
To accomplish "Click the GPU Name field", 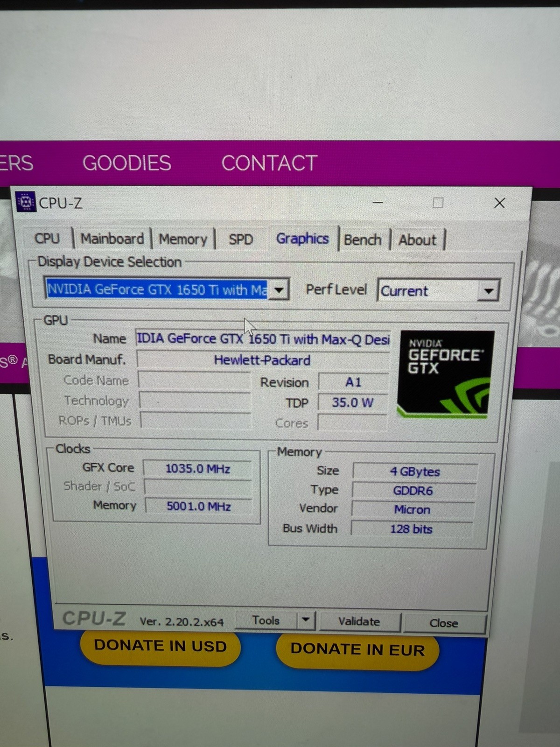I will tap(263, 338).
